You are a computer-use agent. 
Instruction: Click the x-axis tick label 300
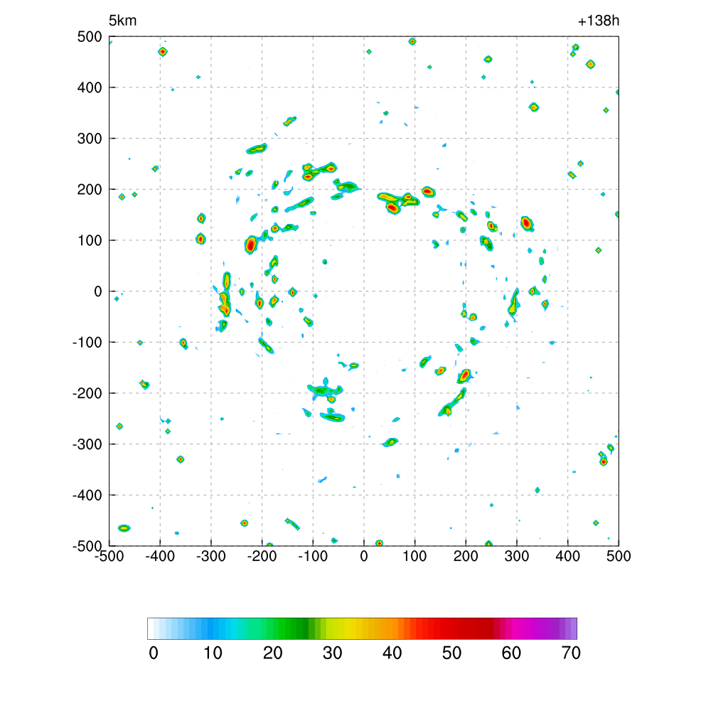(x=517, y=556)
